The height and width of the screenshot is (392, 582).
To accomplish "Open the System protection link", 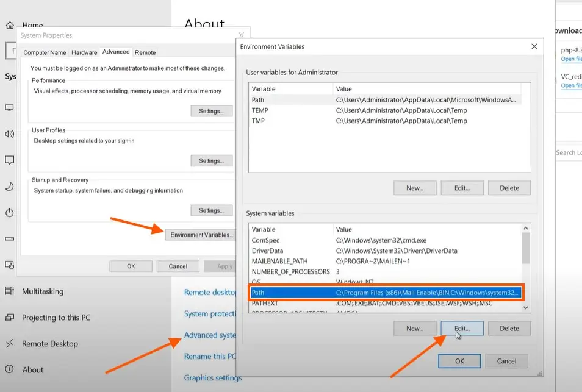I will [x=210, y=314].
